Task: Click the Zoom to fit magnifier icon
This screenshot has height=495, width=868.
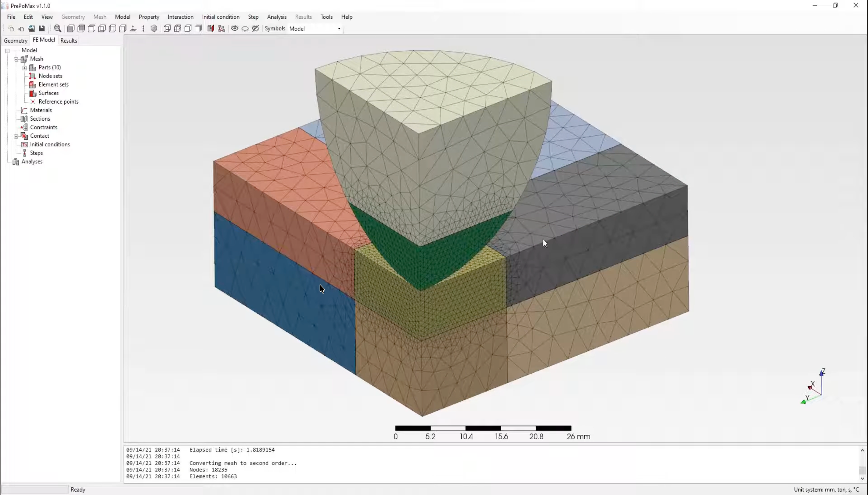Action: tap(57, 29)
